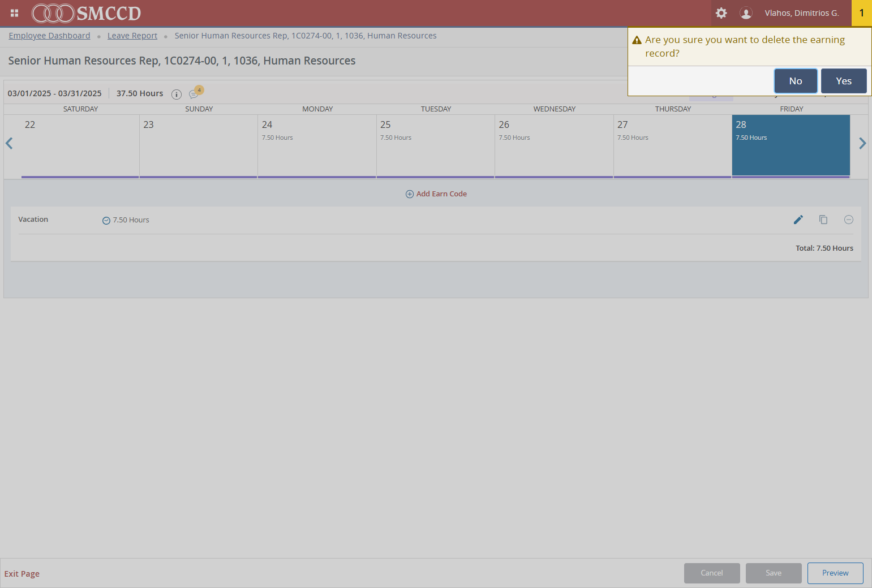The image size is (872, 588).
Task: Click the clock icon beside 7.50 Hours
Action: pyautogui.click(x=106, y=221)
